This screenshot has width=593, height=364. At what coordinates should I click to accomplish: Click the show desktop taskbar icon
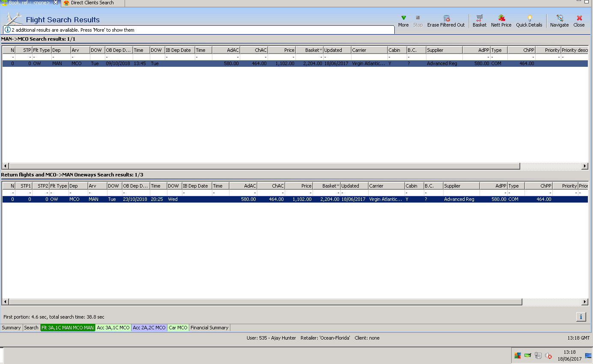588,355
